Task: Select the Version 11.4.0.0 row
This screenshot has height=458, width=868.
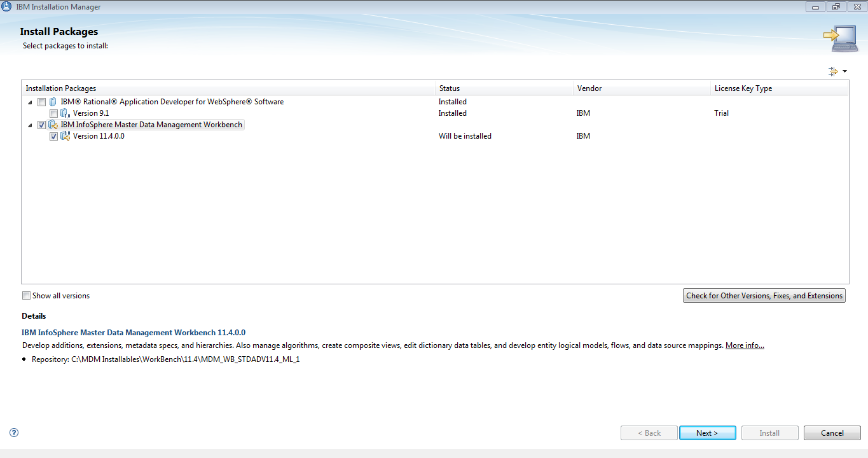Action: (x=435, y=136)
